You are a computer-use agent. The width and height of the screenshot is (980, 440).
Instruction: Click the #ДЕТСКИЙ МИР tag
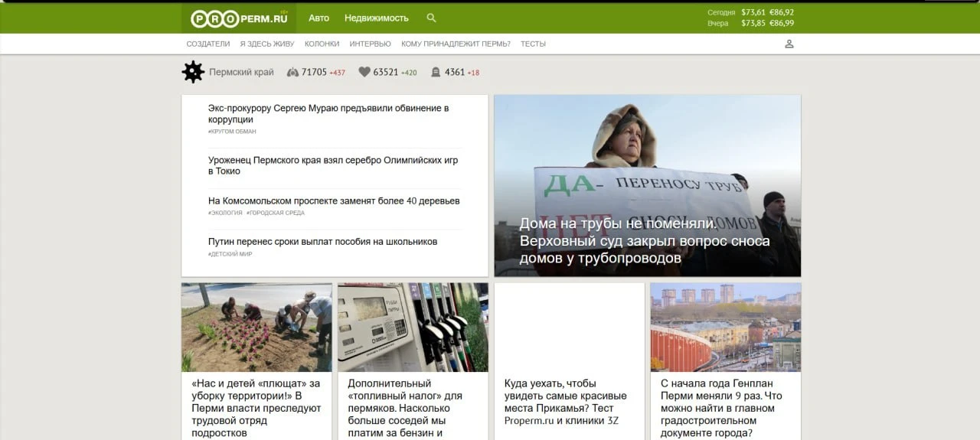(230, 253)
